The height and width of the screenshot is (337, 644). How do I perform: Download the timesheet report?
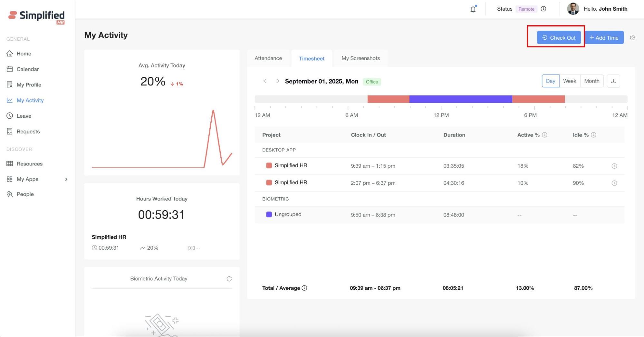613,81
